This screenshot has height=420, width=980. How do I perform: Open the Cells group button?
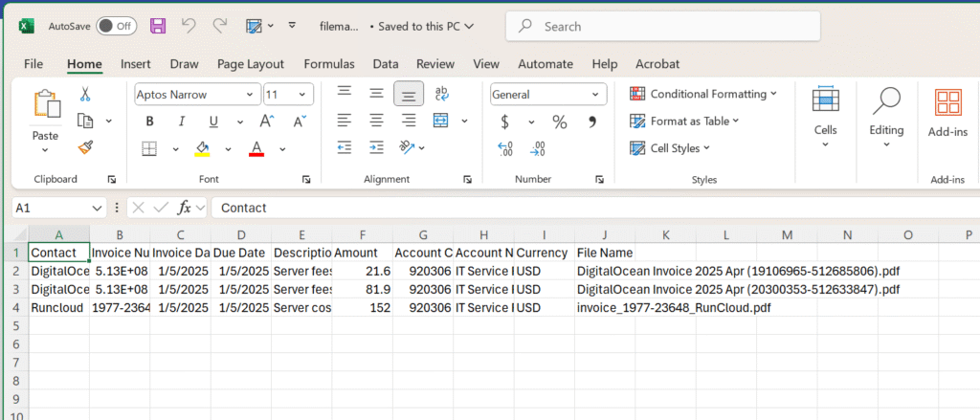click(x=825, y=118)
